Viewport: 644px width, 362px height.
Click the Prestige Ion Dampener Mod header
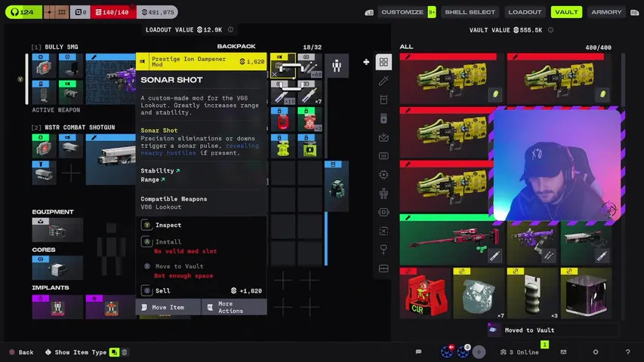[202, 62]
